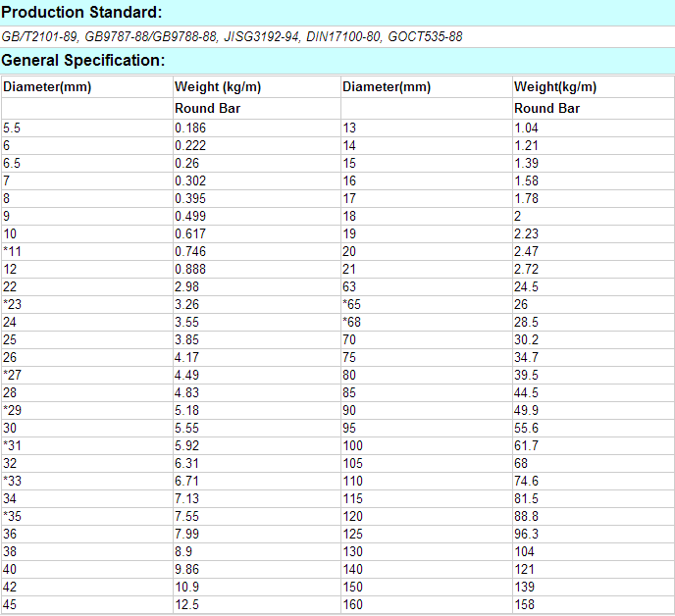Click the 12.5 weight value
The image size is (675, 616).
pyautogui.click(x=186, y=604)
